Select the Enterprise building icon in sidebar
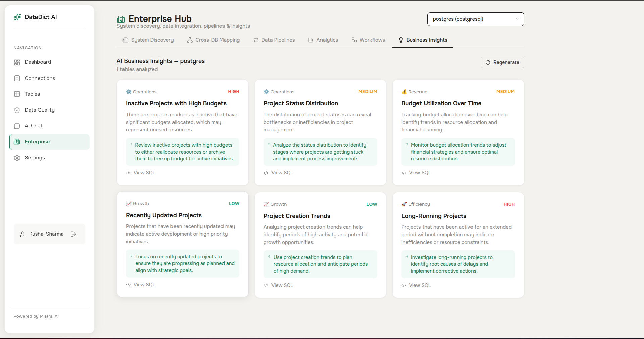This screenshot has height=339, width=644. [x=17, y=142]
